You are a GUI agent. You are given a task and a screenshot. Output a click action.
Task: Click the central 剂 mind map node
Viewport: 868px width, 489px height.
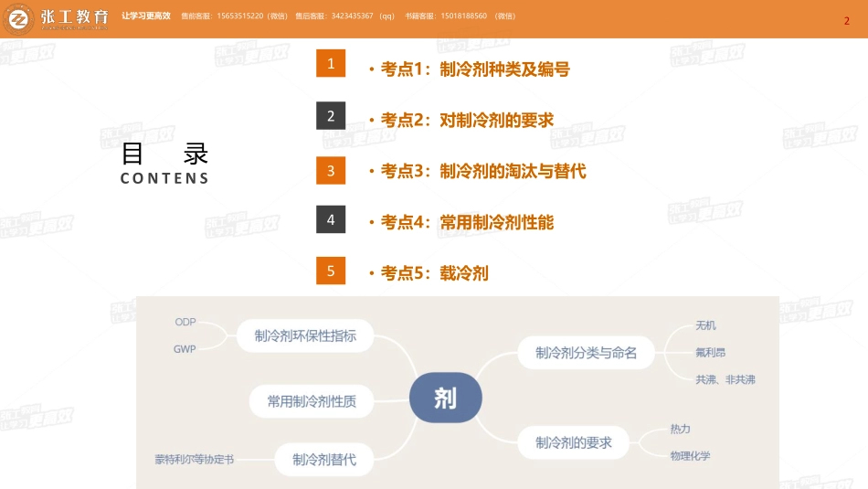[x=446, y=398]
